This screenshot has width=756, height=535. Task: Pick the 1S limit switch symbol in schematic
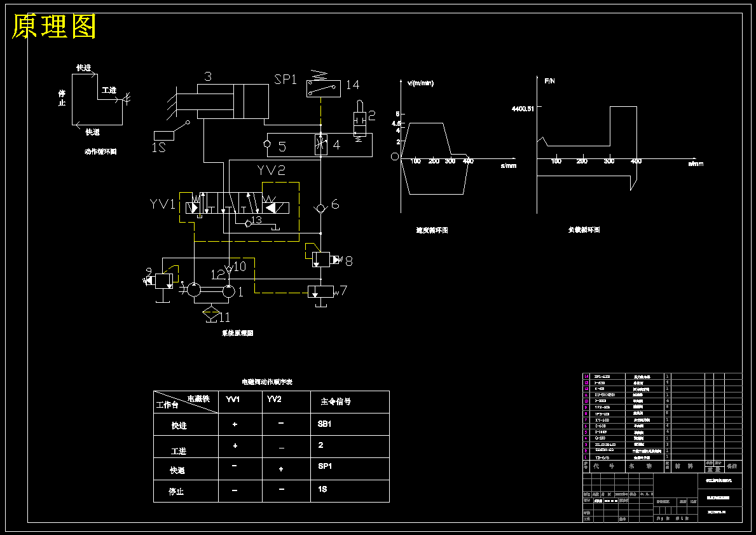(171, 132)
